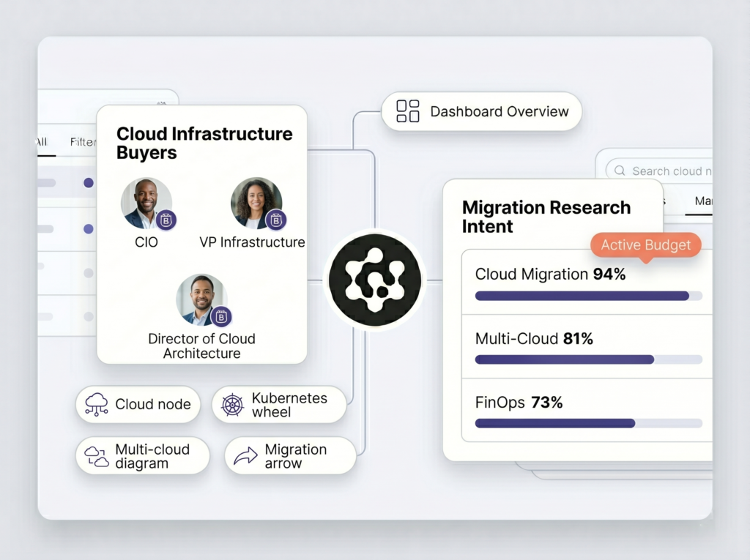
Task: Click the Cloud Migration 94% progress bar
Action: (588, 296)
